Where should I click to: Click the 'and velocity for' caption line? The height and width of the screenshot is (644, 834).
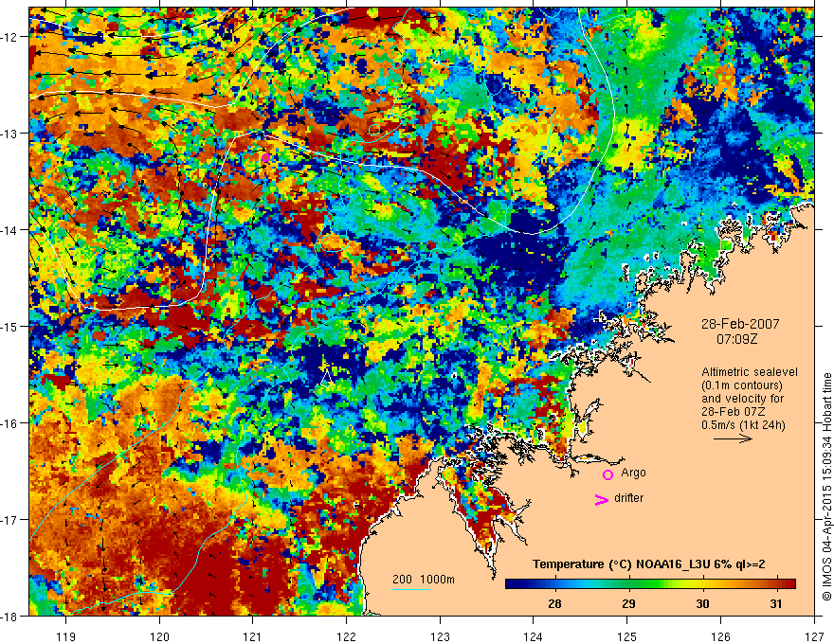742,399
